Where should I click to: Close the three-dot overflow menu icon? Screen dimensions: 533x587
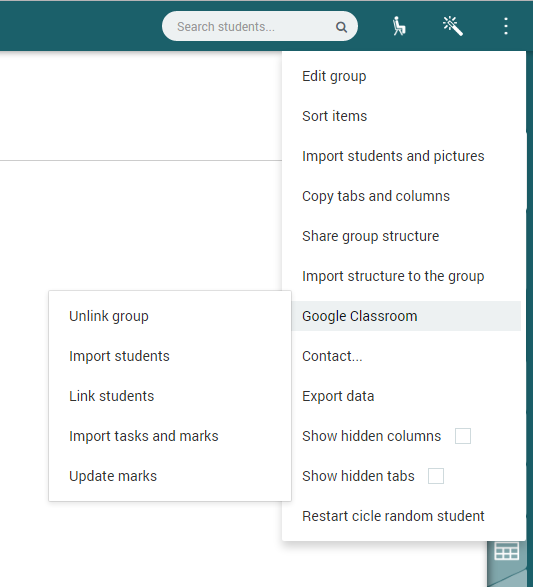(x=506, y=26)
